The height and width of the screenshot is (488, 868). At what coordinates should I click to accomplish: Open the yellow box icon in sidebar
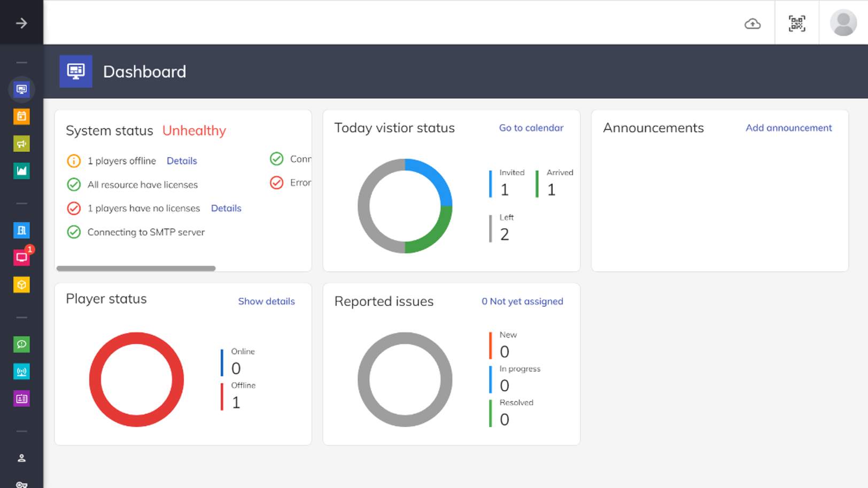click(x=21, y=285)
